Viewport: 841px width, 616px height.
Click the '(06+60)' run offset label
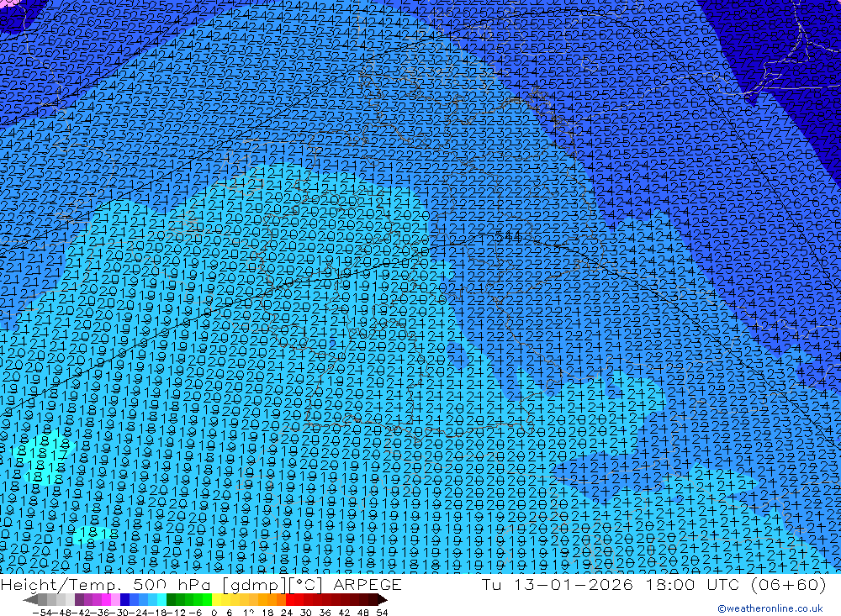(x=788, y=585)
